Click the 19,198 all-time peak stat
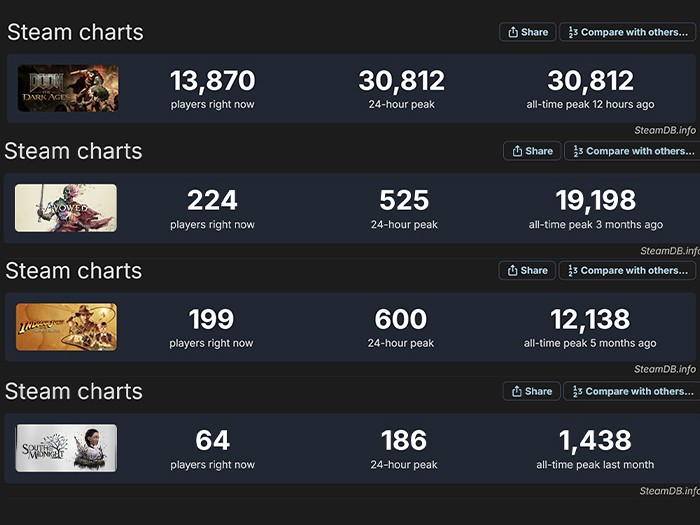The width and height of the screenshot is (700, 525). [x=596, y=208]
